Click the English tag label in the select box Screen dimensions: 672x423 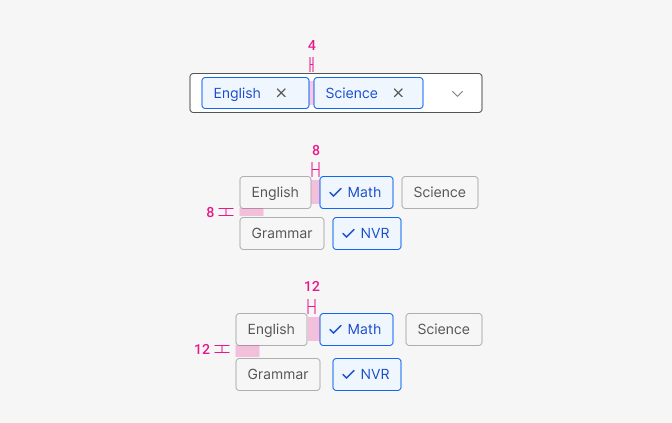coord(237,93)
